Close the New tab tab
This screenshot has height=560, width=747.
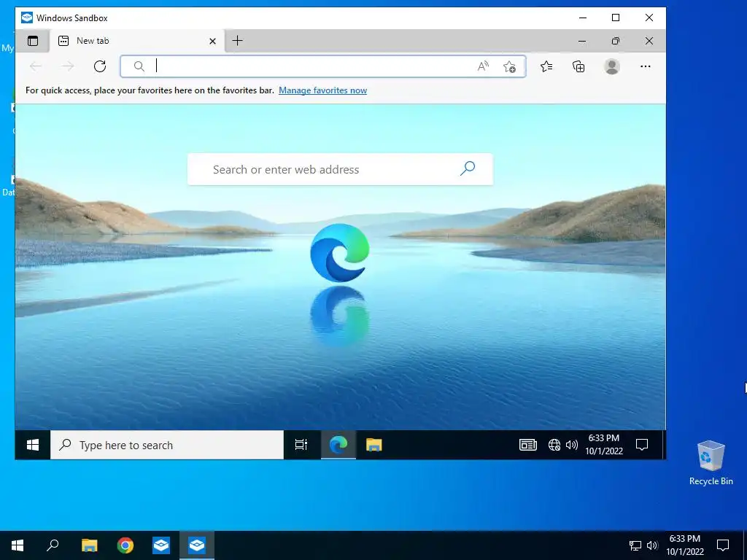point(212,41)
